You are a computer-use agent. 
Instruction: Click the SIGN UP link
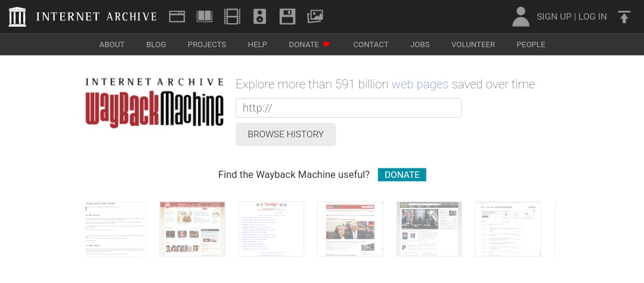coord(554,17)
